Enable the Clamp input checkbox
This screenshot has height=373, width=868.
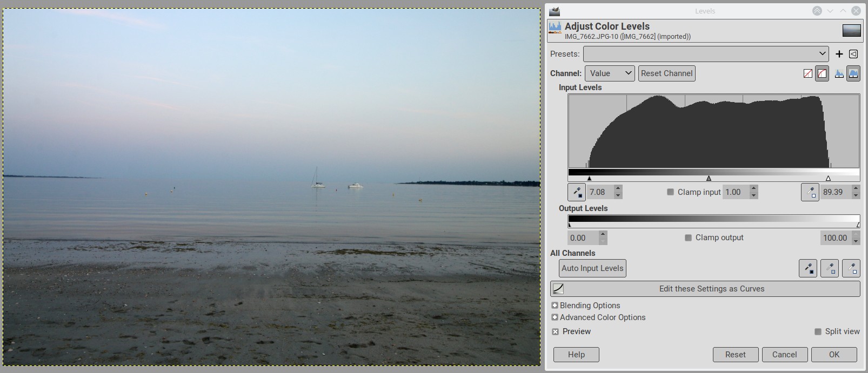point(670,192)
